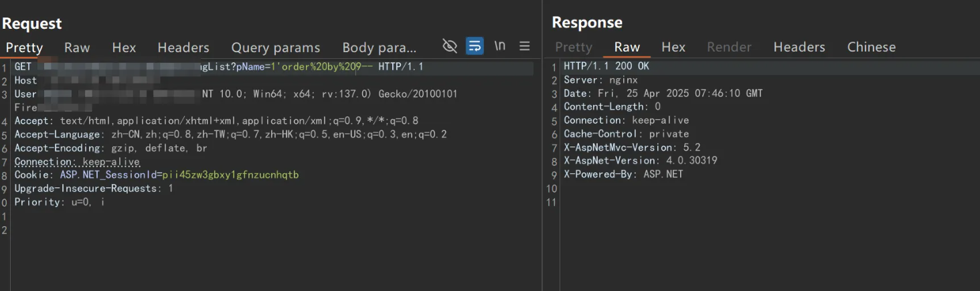The height and width of the screenshot is (291, 980).
Task: Toggle the show \n newline characters button
Action: point(499,46)
